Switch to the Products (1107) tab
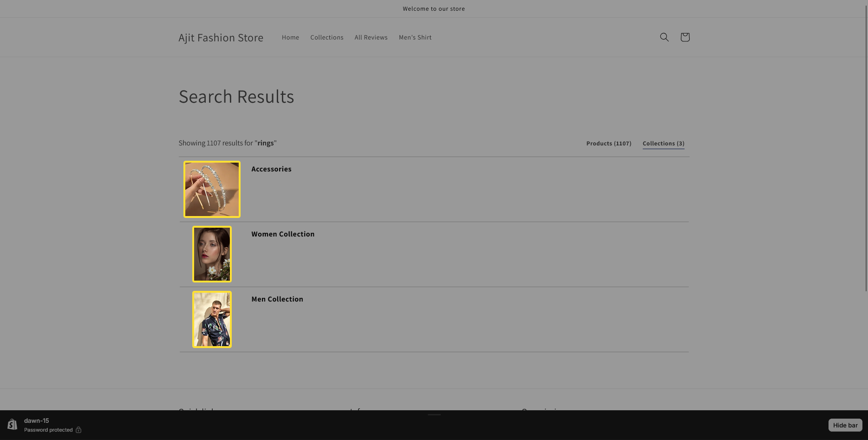The height and width of the screenshot is (440, 868). coord(608,144)
